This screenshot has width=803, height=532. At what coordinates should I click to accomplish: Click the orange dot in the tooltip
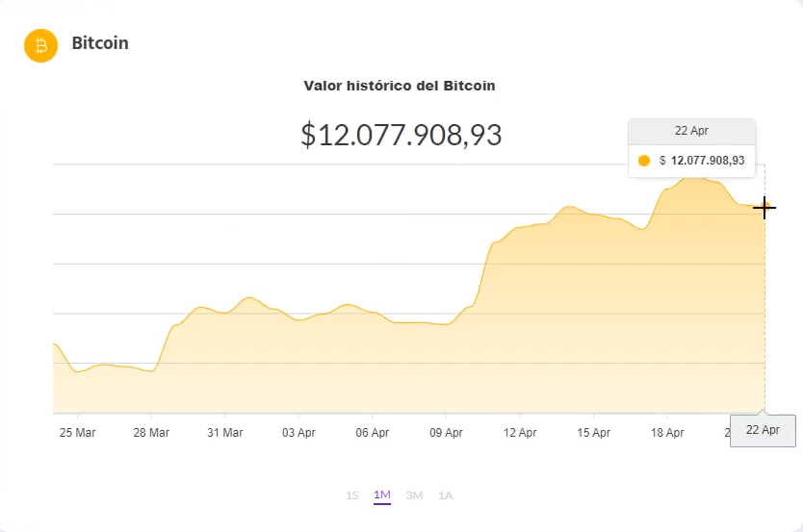coord(644,161)
